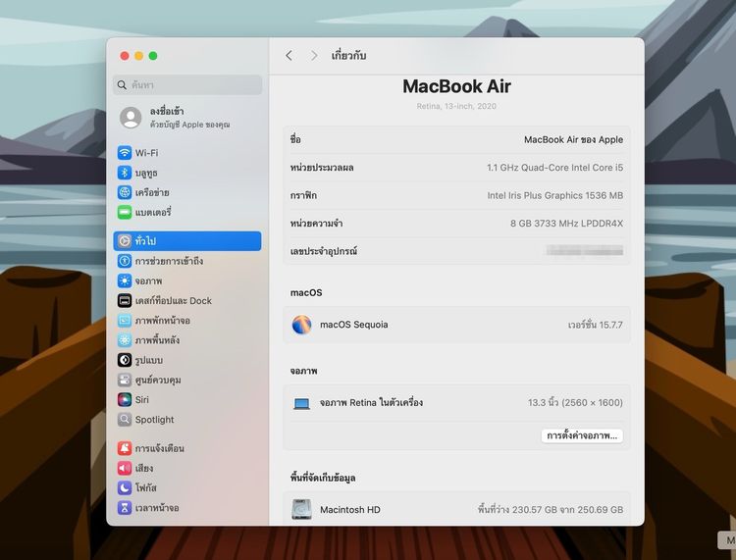Open Displays (จอภาพ) sun icon in sidebar

tap(125, 280)
